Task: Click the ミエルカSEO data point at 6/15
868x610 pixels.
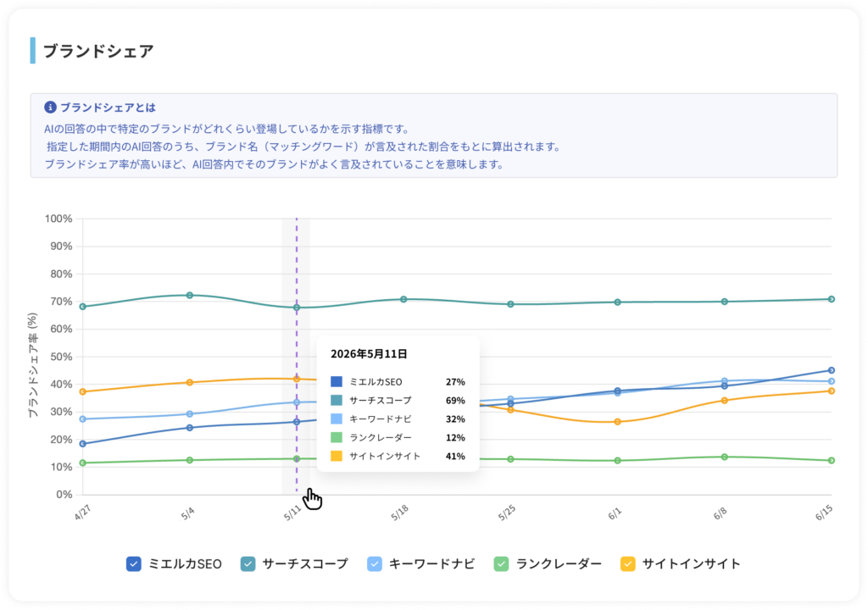Action: [832, 370]
